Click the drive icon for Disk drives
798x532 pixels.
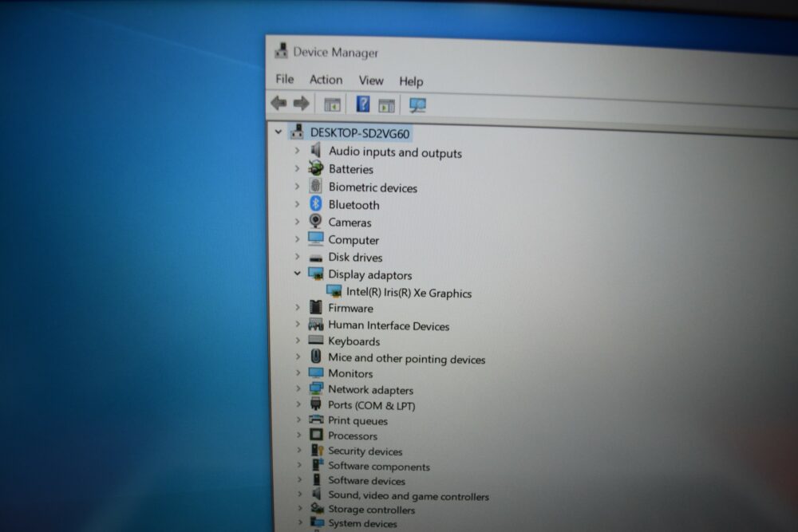[316, 258]
